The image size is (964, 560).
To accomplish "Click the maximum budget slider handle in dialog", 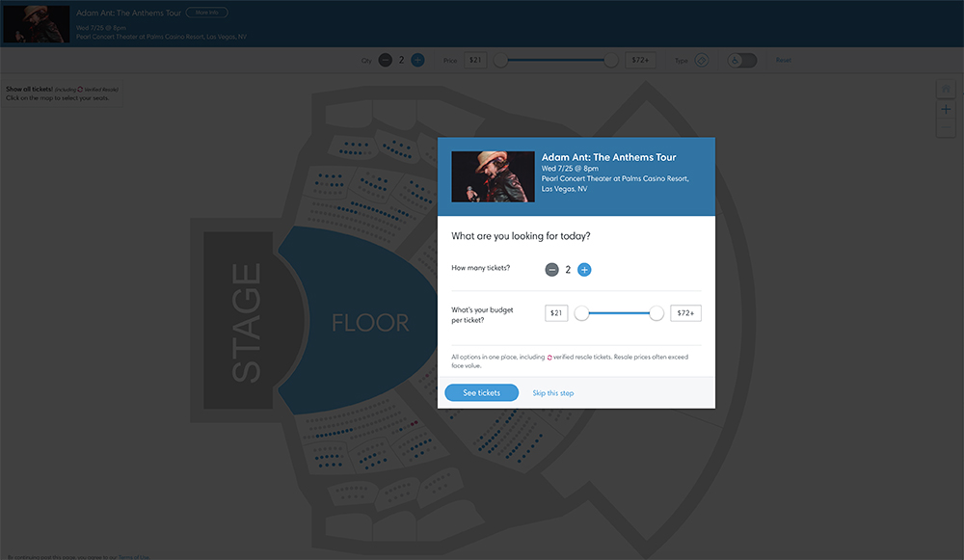I will coord(656,313).
